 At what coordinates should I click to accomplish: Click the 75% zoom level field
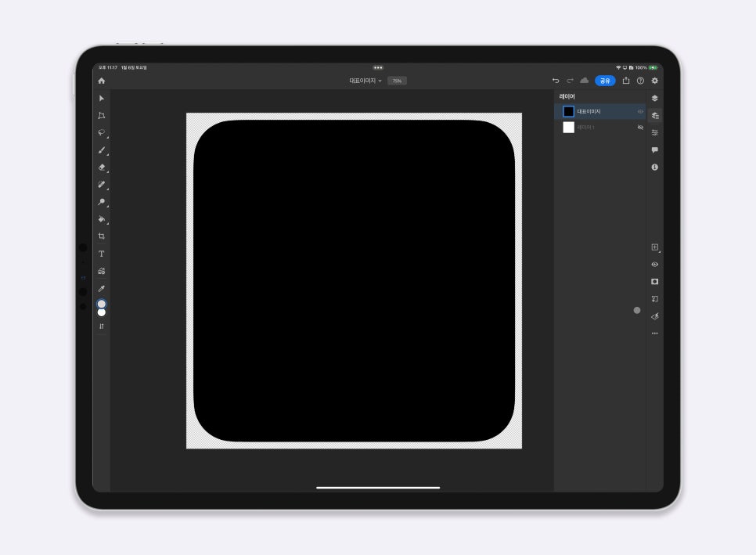397,81
